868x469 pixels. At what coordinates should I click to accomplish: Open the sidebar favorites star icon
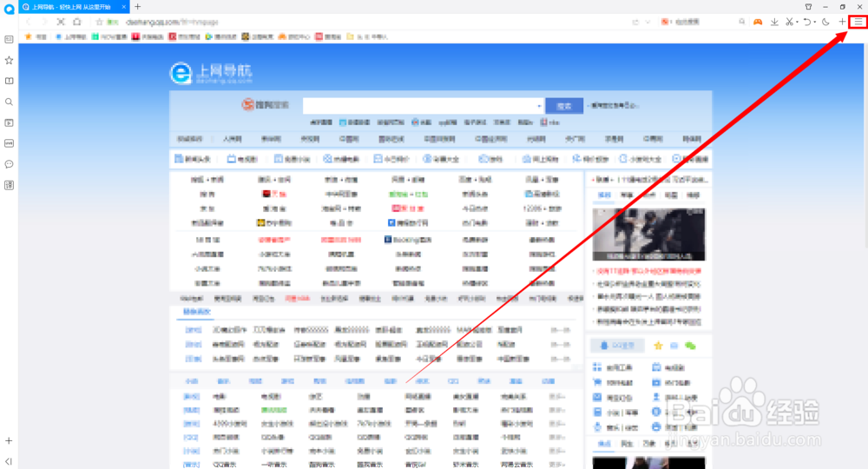[x=9, y=60]
